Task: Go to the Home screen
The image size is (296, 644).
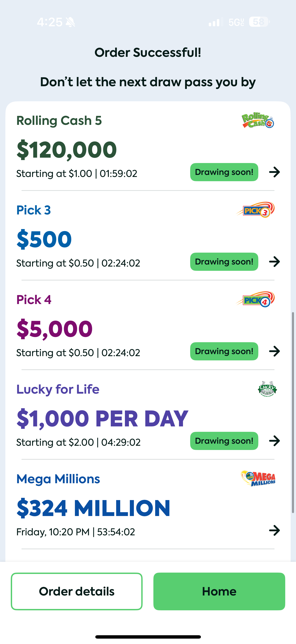Action: click(x=219, y=591)
